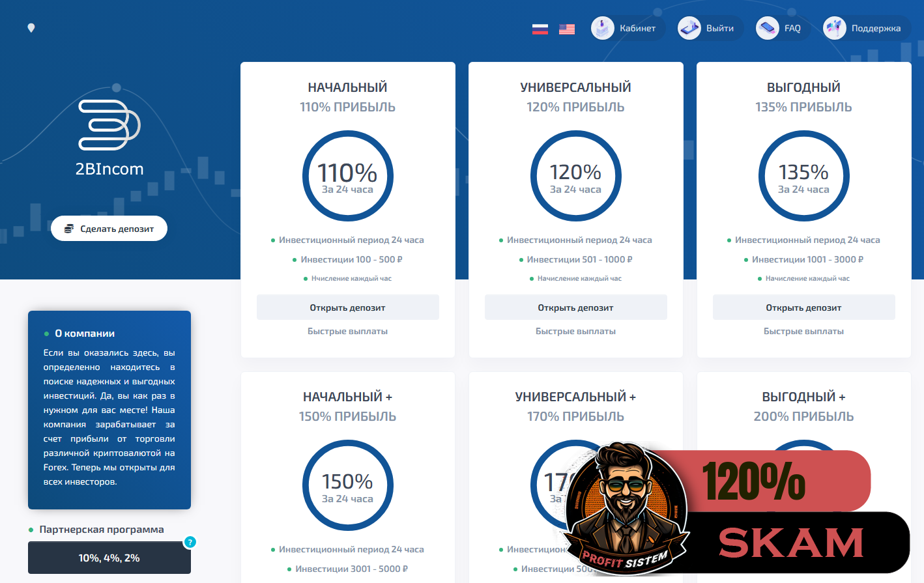The width and height of the screenshot is (924, 583).
Task: Click the FAQ round icon
Action: (x=768, y=28)
